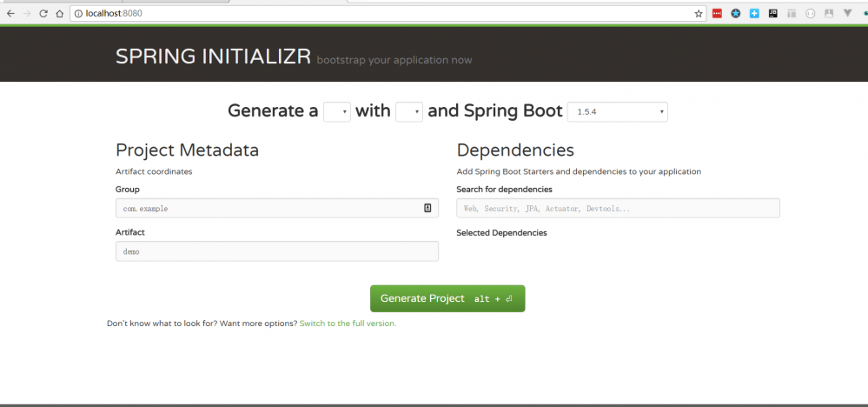This screenshot has height=407, width=868.
Task: Click the Generate Project button
Action: [x=447, y=298]
